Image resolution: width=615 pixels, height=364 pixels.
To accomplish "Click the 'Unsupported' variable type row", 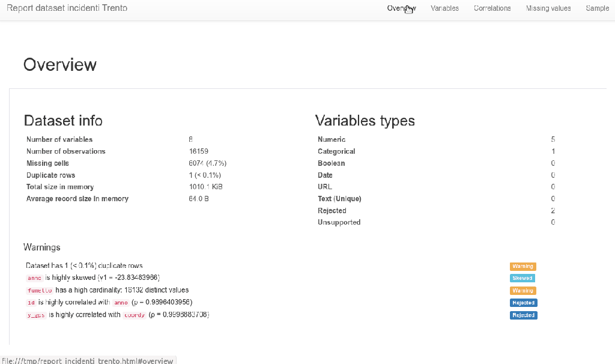I will point(436,222).
